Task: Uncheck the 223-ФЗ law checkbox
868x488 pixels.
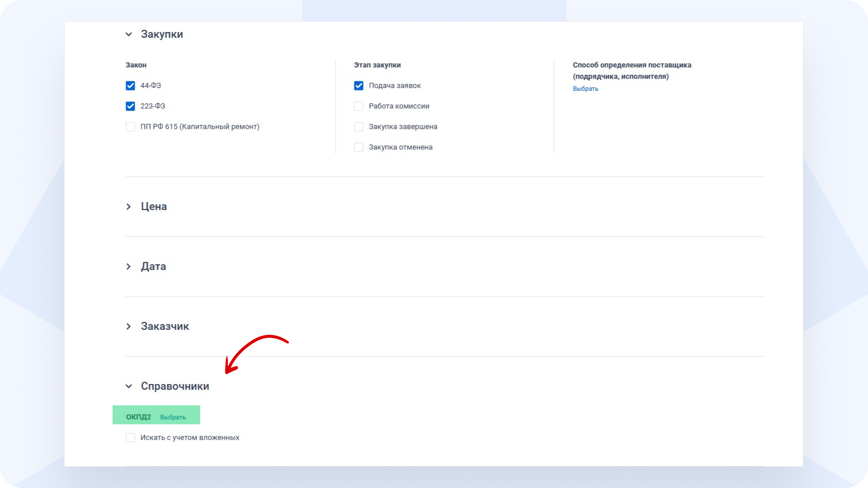Action: pos(130,106)
